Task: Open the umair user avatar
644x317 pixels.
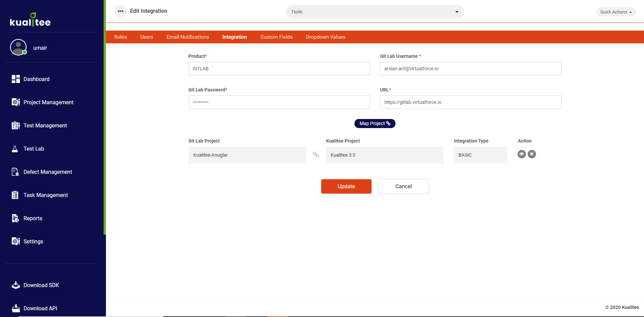Action: point(18,47)
